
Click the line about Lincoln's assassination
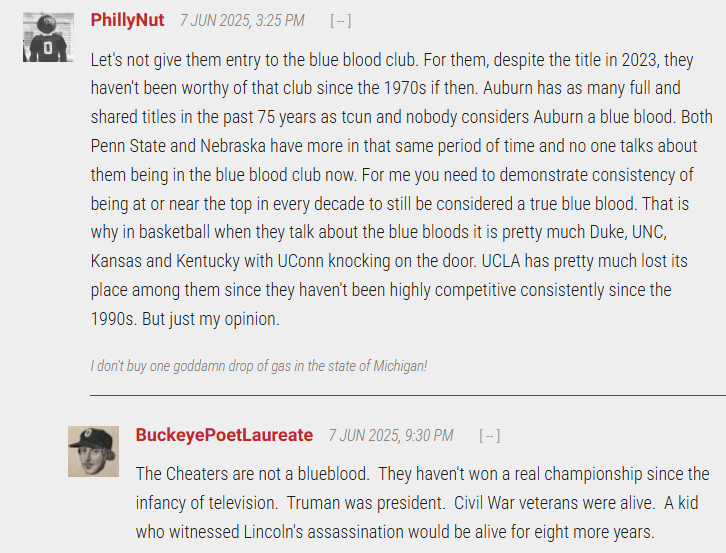click(395, 532)
